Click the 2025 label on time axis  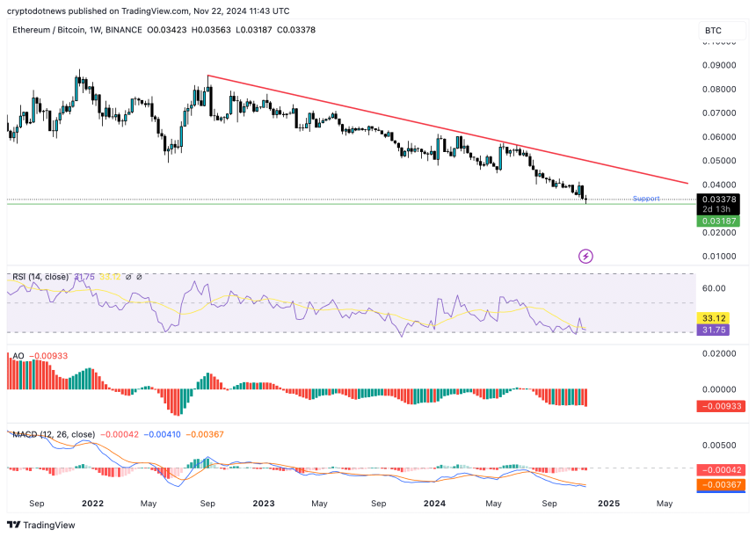(x=608, y=504)
